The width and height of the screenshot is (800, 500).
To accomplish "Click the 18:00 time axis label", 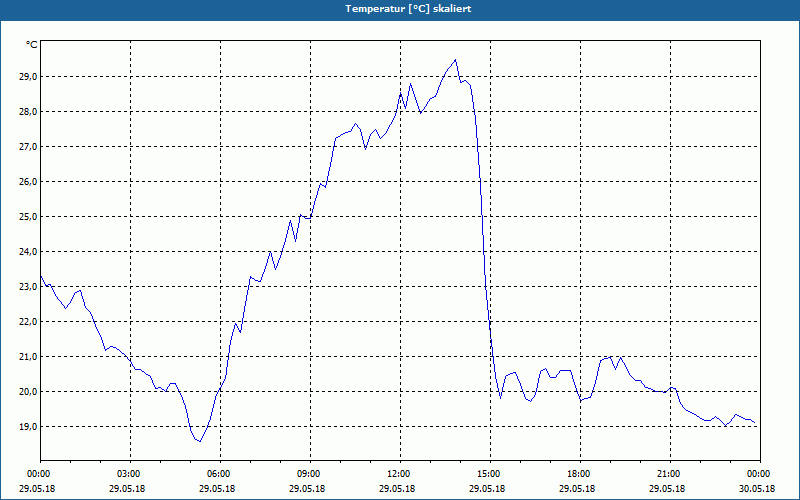I will [x=578, y=474].
